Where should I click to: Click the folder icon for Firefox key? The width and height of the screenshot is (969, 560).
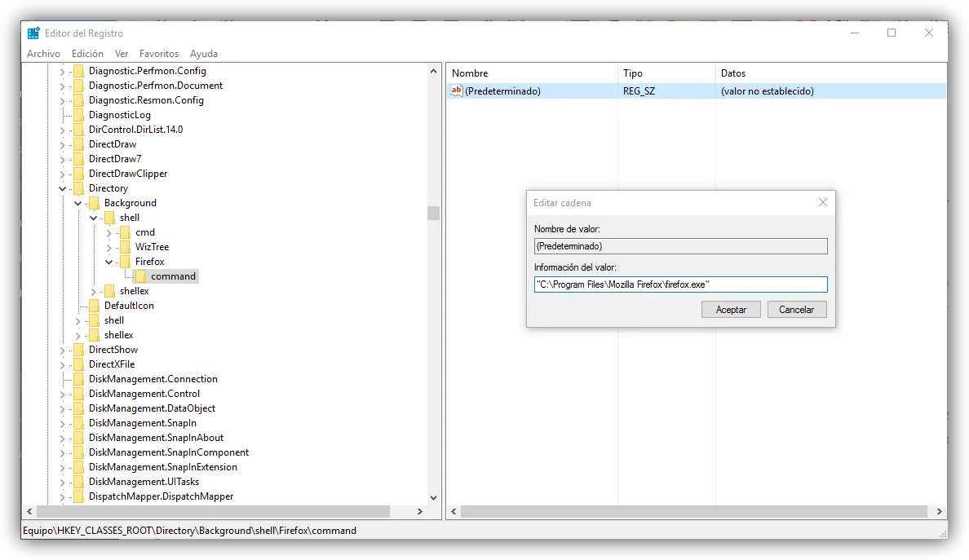coord(125,262)
